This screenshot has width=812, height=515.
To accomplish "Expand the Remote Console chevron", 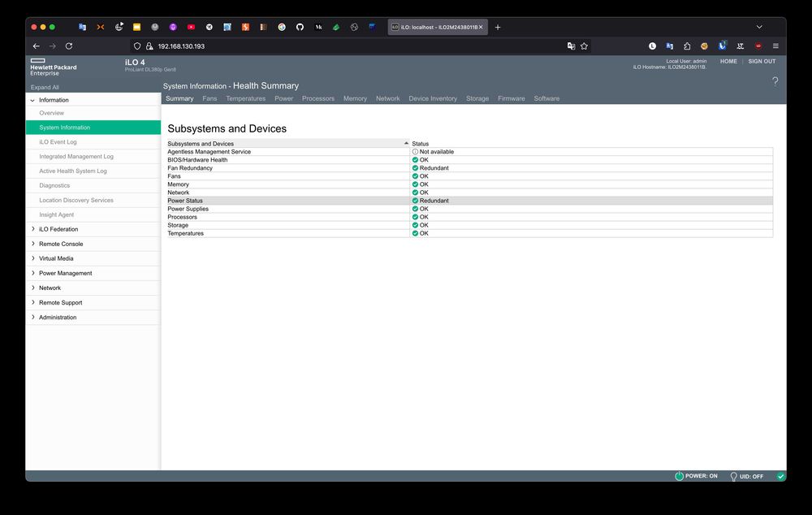I will coord(33,244).
